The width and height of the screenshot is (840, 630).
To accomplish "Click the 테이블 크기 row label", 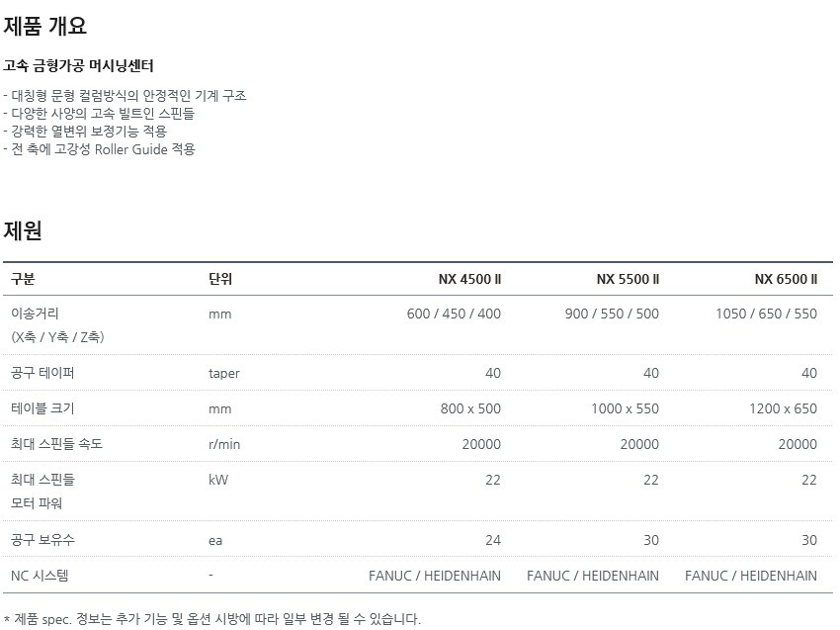I will pos(42,408).
